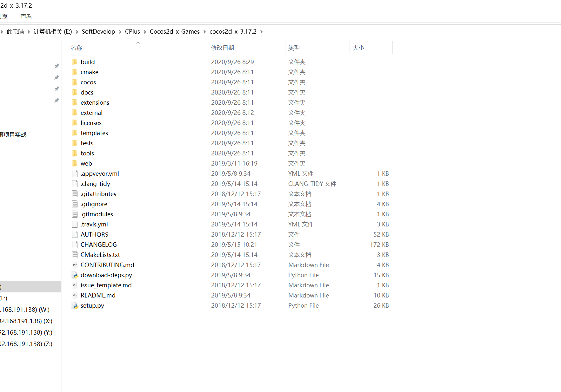Viewport: 561px width, 392px height.
Task: Select the download-deps.py file name
Action: click(106, 275)
